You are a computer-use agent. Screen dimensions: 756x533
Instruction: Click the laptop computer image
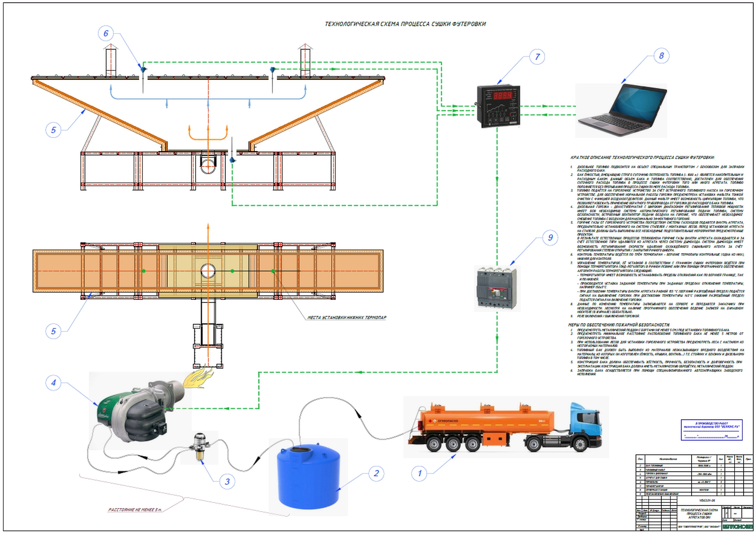[622, 110]
